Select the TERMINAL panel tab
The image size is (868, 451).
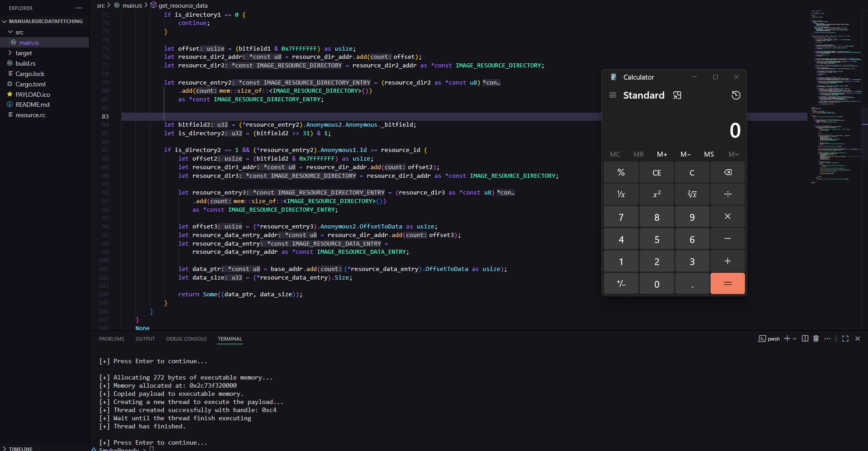[x=230, y=339]
